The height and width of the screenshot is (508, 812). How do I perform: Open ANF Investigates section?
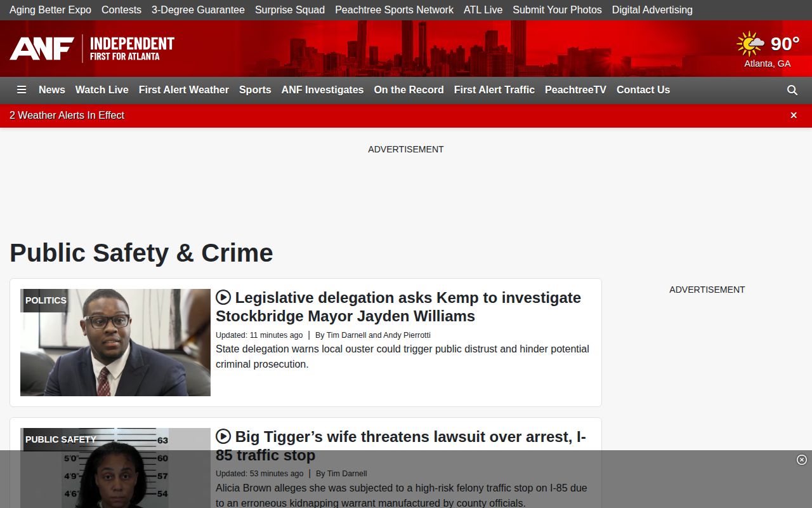coord(323,90)
